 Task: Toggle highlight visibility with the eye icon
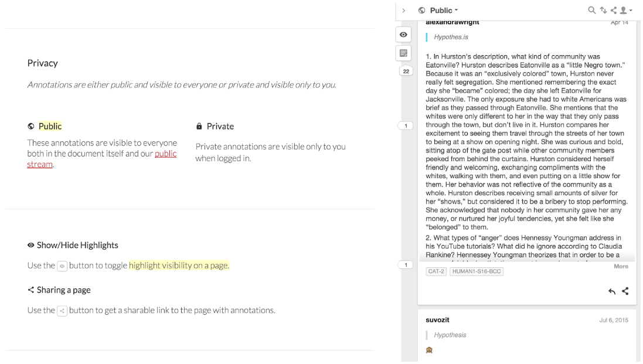[403, 34]
